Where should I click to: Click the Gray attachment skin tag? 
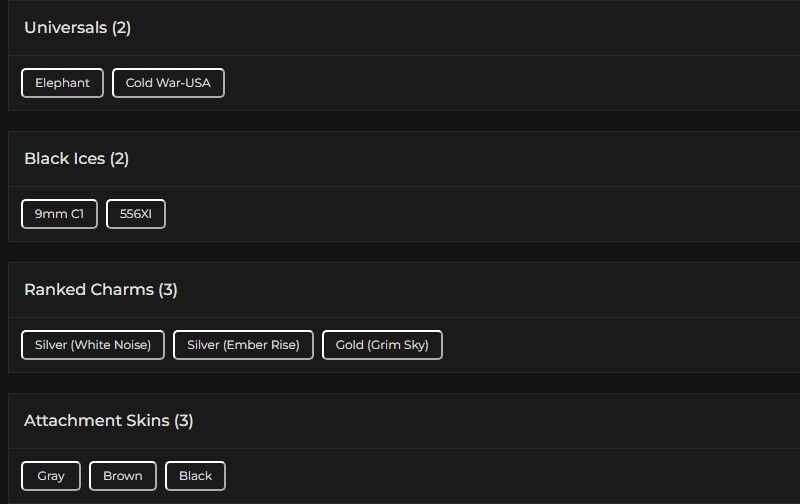tap(51, 476)
